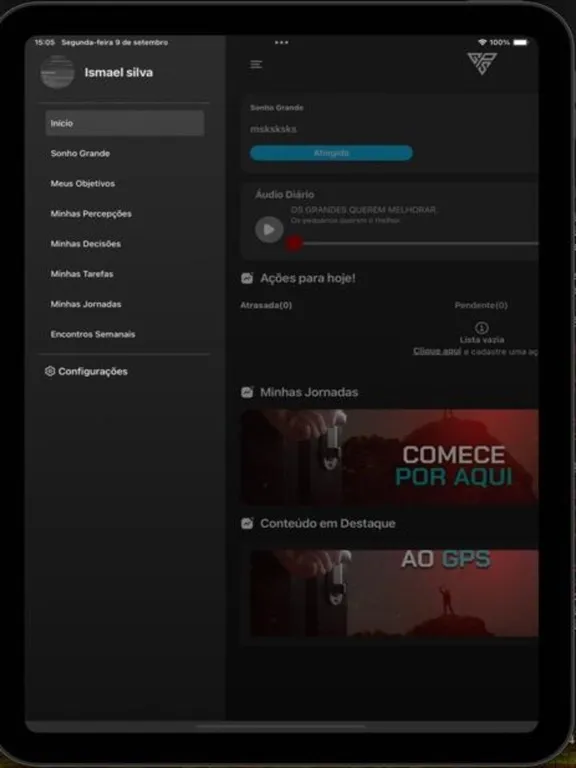Tap the battery indicator icon
Image resolution: width=576 pixels, height=768 pixels.
tap(521, 43)
